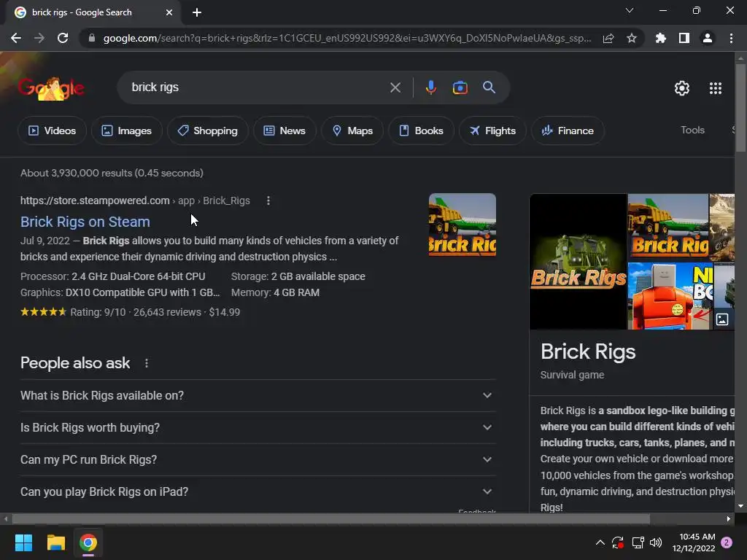Open the tab search chevron
747x560 pixels.
pyautogui.click(x=630, y=10)
